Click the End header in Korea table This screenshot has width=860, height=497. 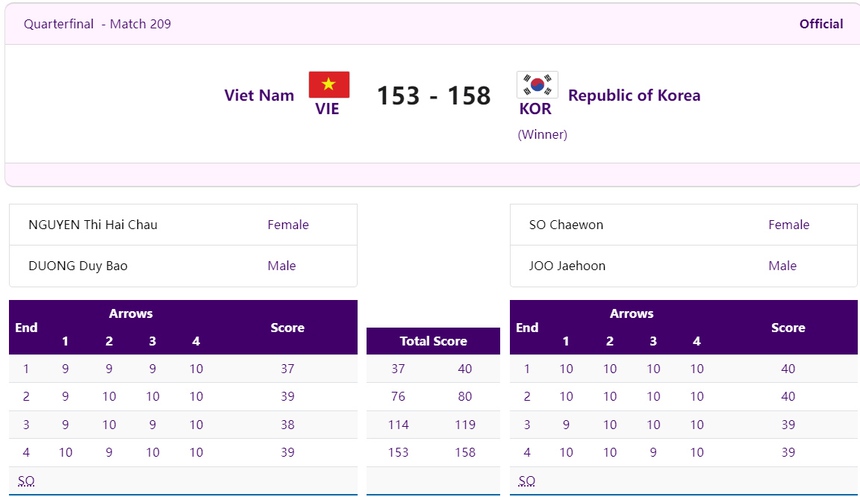click(527, 327)
